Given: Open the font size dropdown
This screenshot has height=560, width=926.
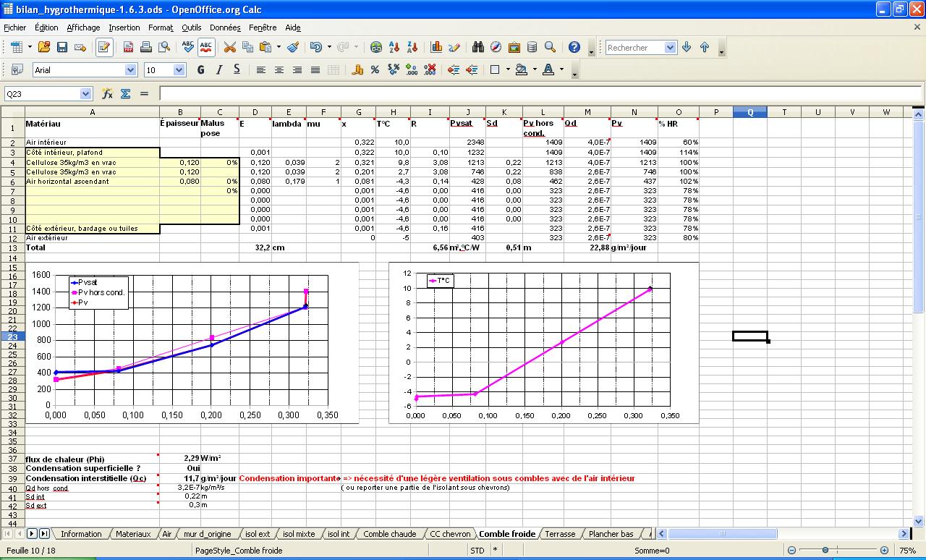Looking at the screenshot, I should (x=179, y=69).
